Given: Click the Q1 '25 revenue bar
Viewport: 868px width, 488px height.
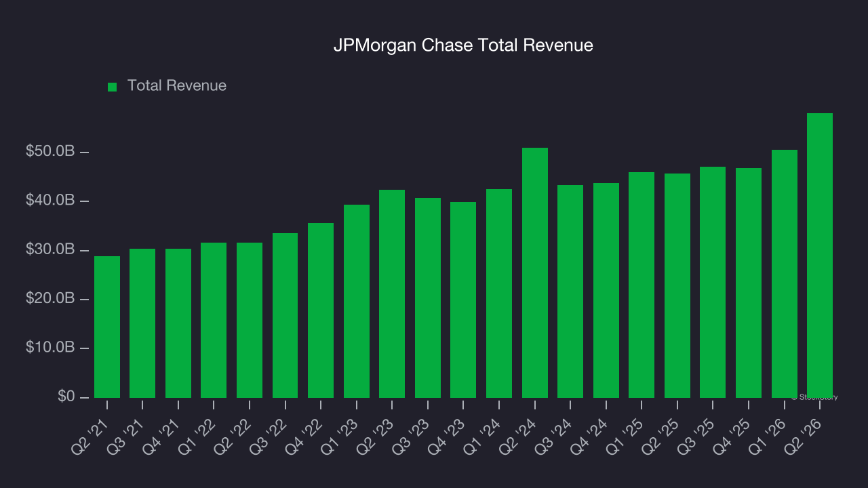Looking at the screenshot, I should tap(642, 285).
